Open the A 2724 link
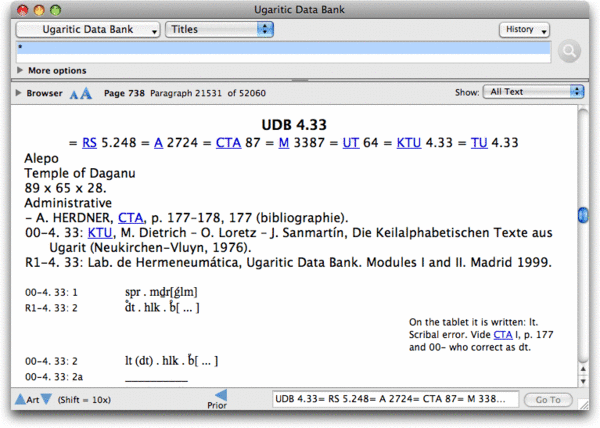The height and width of the screenshot is (428, 600). (159, 143)
